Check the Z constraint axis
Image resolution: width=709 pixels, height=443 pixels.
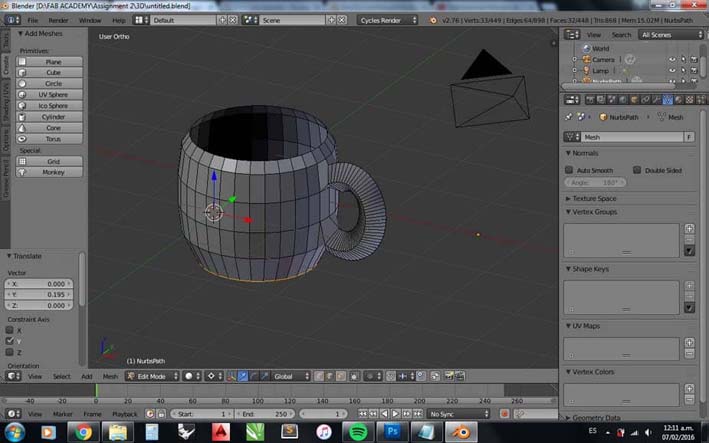[x=9, y=352]
